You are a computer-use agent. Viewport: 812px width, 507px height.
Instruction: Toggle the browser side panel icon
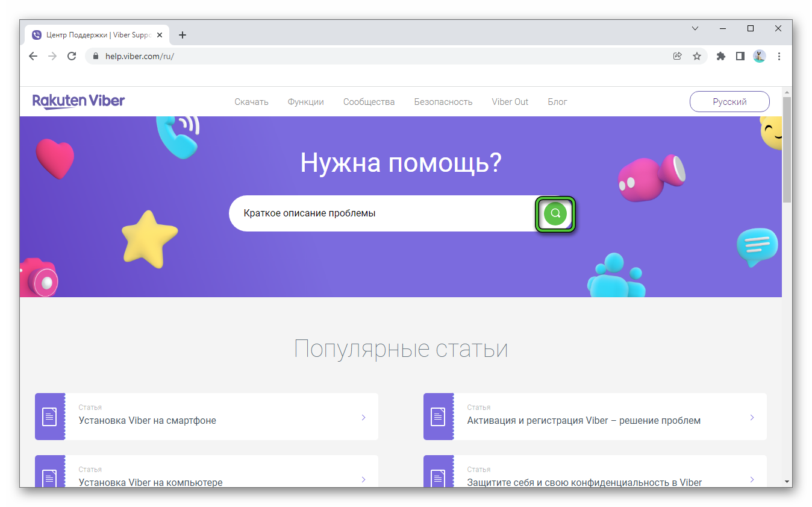pyautogui.click(x=740, y=56)
